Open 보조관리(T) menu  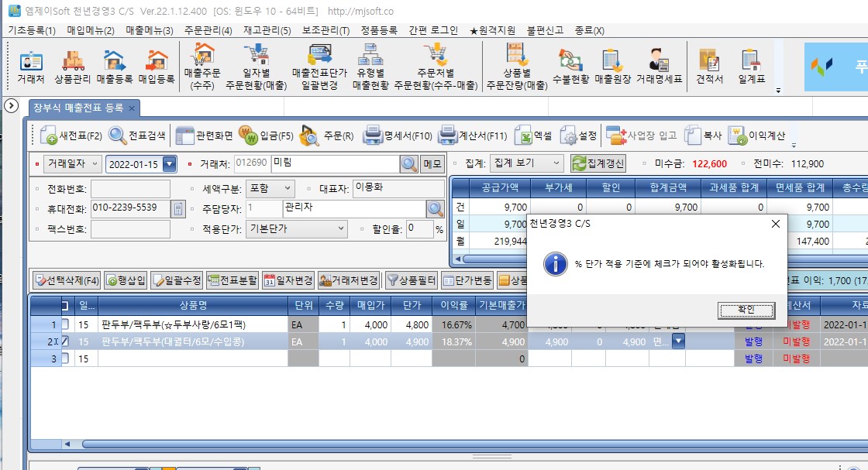pos(325,30)
